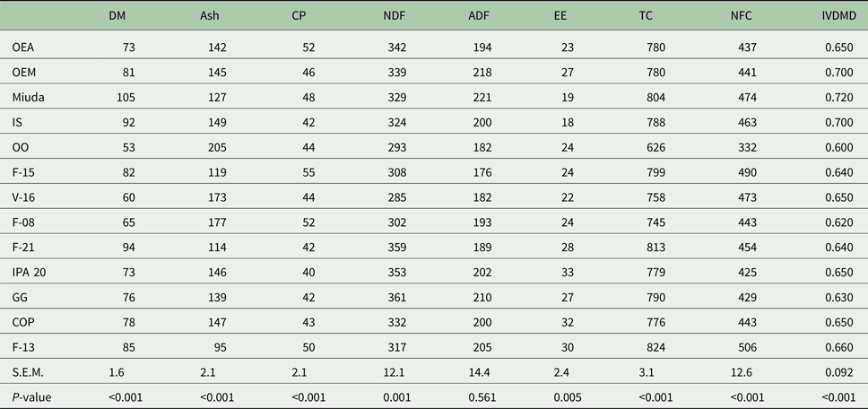Click the EE P-value cell 0.005
The image size is (868, 409).
569,395
